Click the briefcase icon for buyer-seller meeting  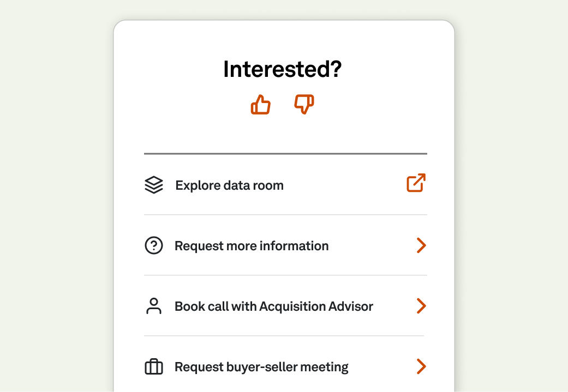point(154,366)
